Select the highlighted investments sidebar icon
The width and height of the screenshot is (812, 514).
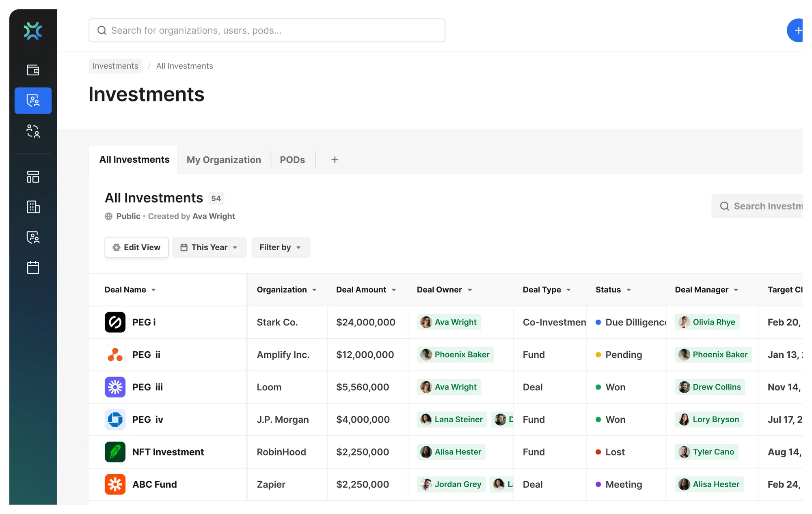[33, 101]
